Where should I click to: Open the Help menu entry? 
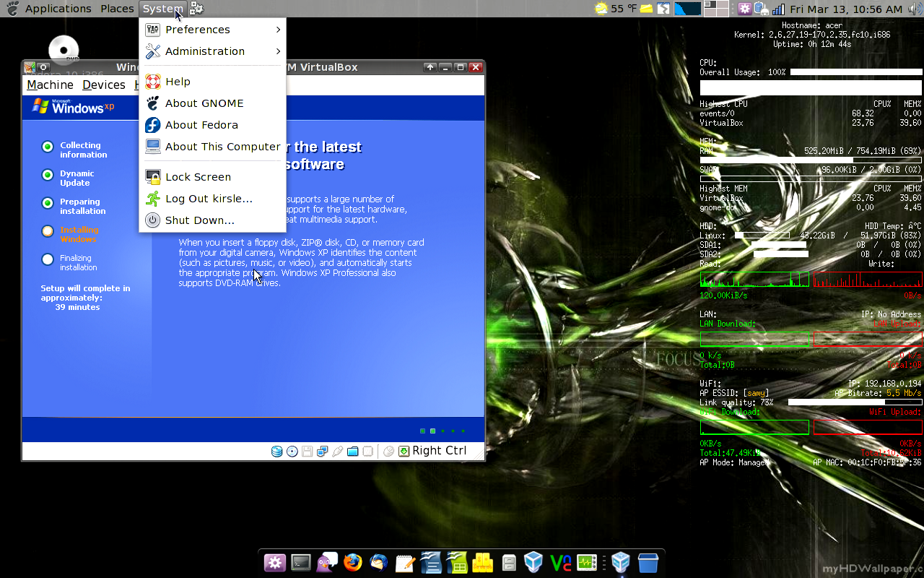pyautogui.click(x=213, y=82)
